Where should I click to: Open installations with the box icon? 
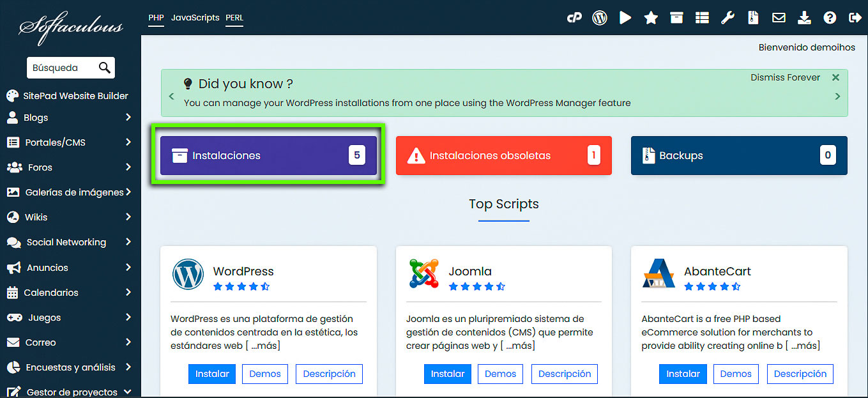(x=676, y=18)
